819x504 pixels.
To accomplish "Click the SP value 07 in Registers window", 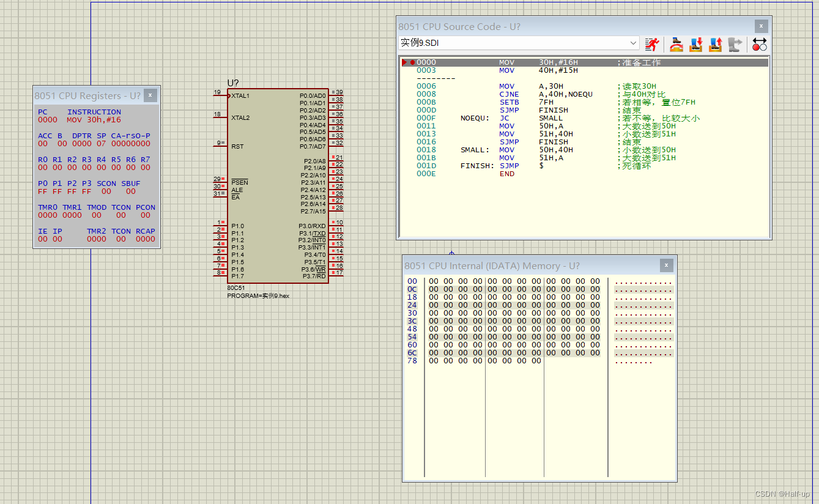I will coord(101,144).
